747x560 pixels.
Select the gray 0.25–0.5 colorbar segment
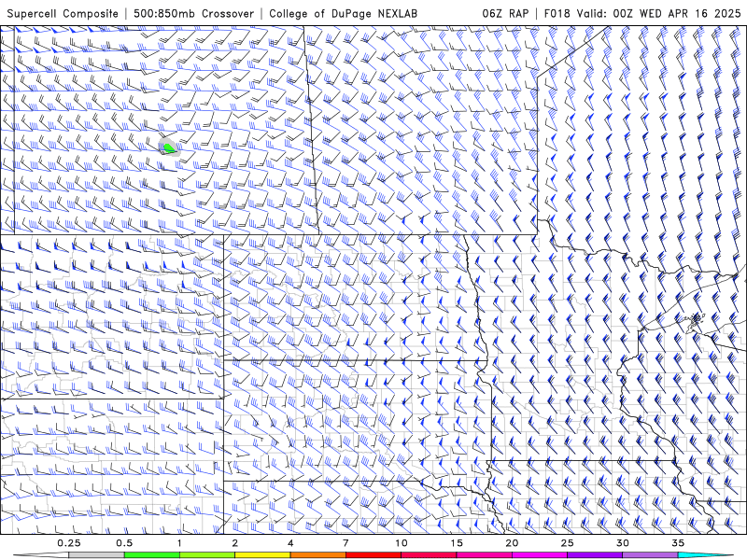96,555
